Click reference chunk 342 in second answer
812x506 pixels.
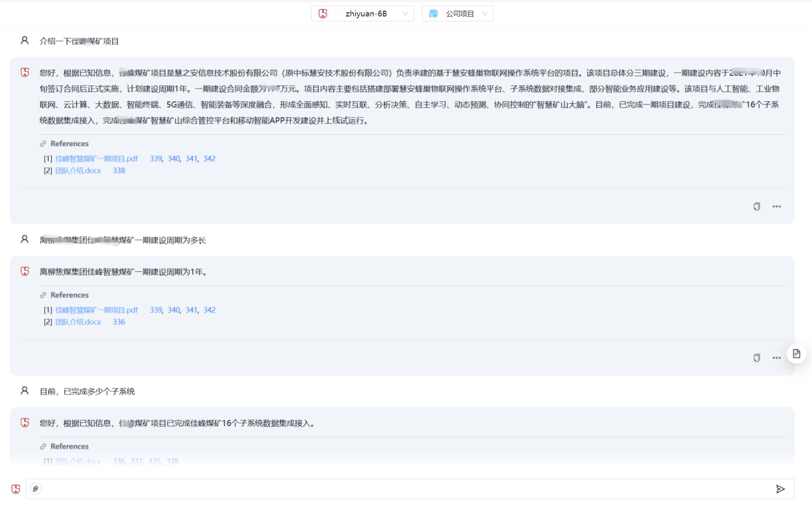pyautogui.click(x=209, y=310)
